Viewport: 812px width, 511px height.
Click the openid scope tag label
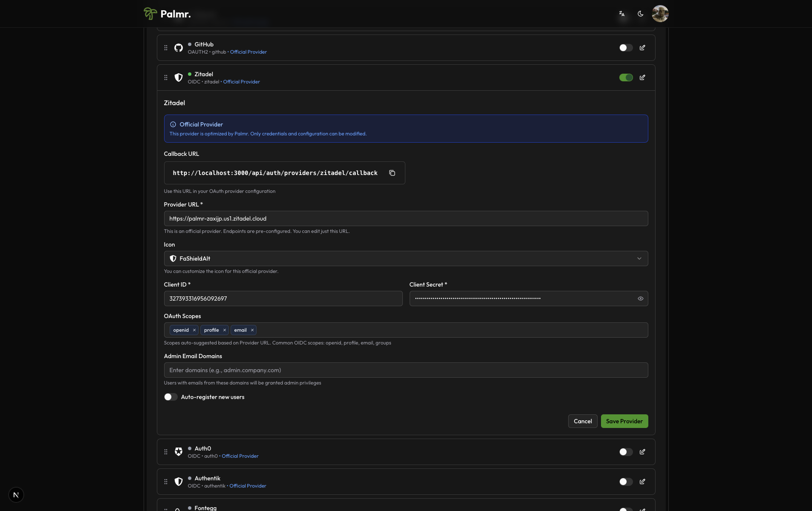(x=181, y=330)
